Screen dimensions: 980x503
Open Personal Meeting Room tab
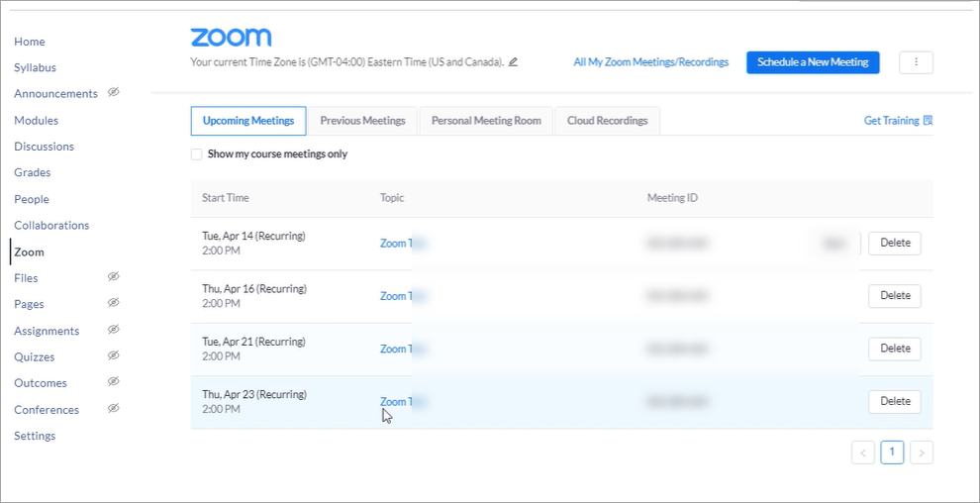pos(486,121)
